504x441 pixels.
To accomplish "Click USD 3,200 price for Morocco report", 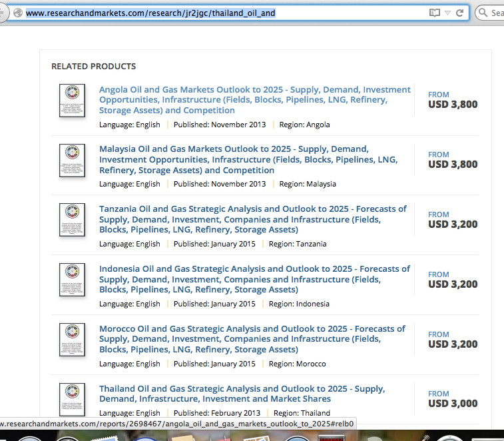I will point(453,344).
